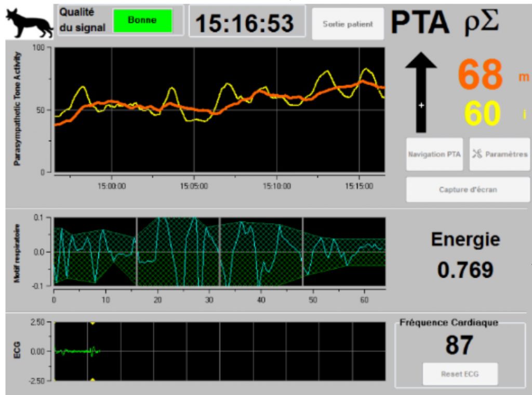Viewport: 532px width, 395px height.
Task: Reset the ECG trace
Action: 459,374
